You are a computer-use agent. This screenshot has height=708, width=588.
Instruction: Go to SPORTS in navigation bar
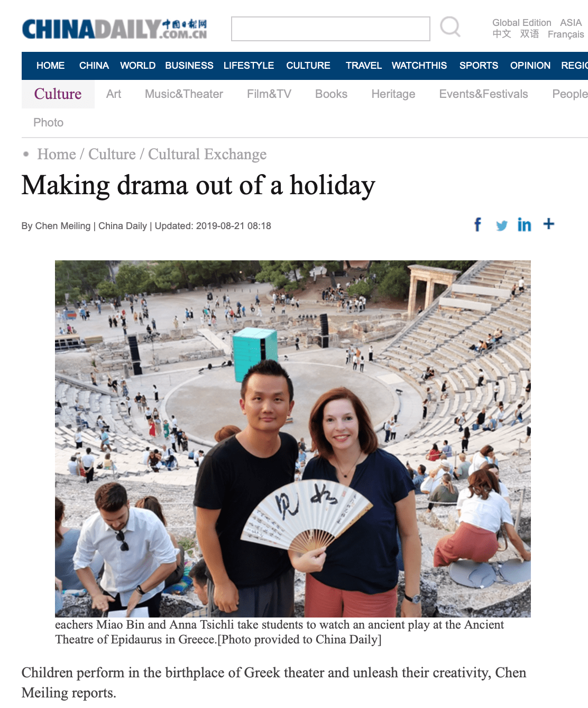[479, 66]
